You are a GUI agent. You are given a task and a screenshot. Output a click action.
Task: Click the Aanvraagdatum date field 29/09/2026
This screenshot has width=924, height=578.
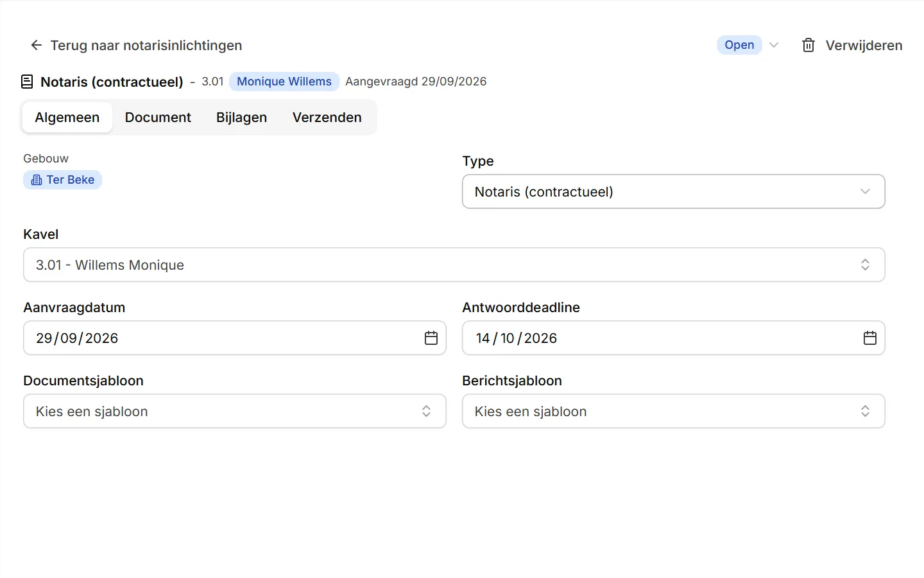coord(235,338)
